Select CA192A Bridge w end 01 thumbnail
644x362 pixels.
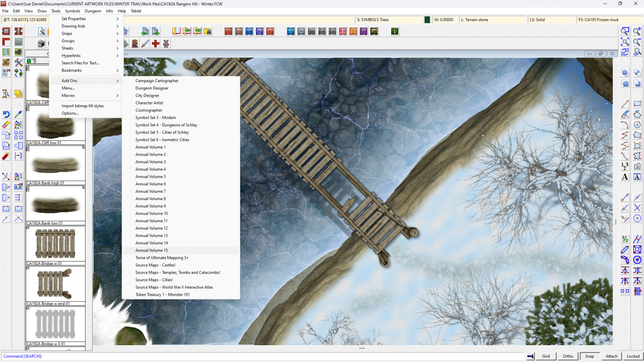click(55, 286)
